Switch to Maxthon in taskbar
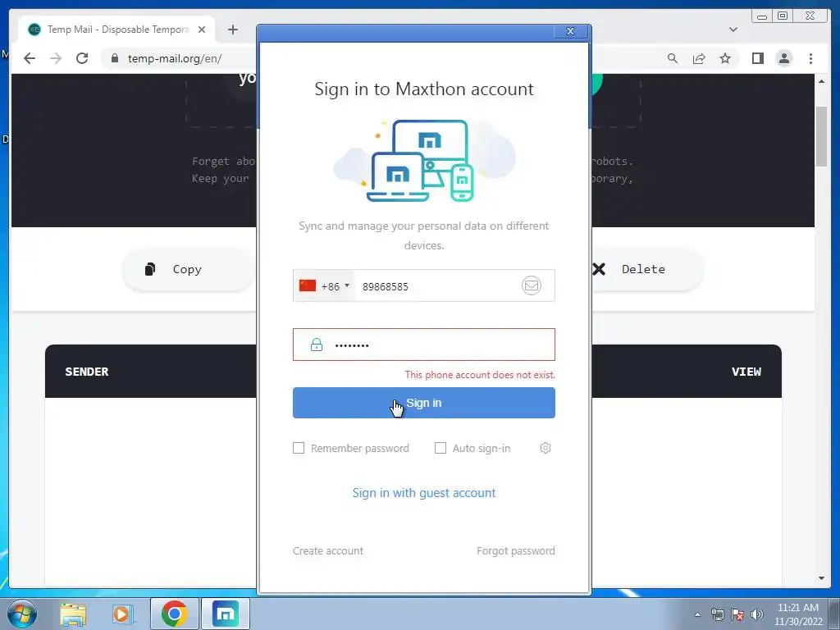 point(225,614)
